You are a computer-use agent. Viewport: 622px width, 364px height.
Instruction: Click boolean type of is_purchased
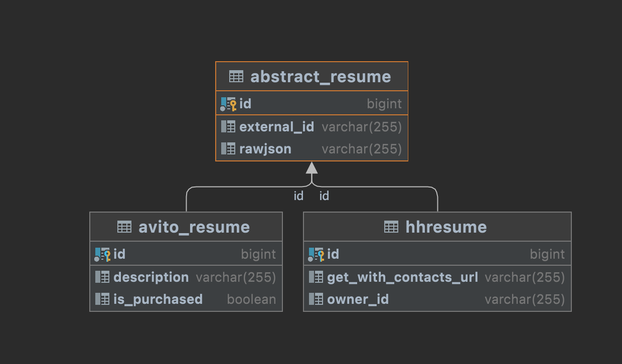pyautogui.click(x=251, y=299)
